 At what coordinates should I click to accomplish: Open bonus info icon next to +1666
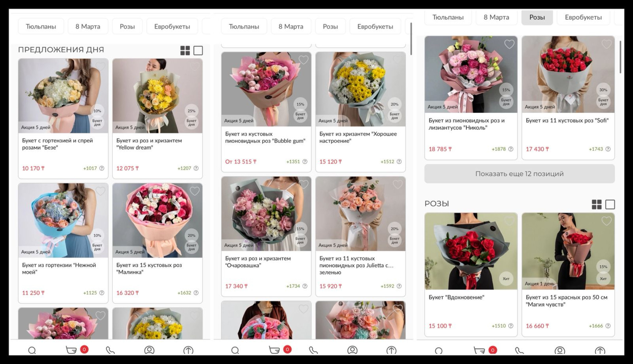608,326
